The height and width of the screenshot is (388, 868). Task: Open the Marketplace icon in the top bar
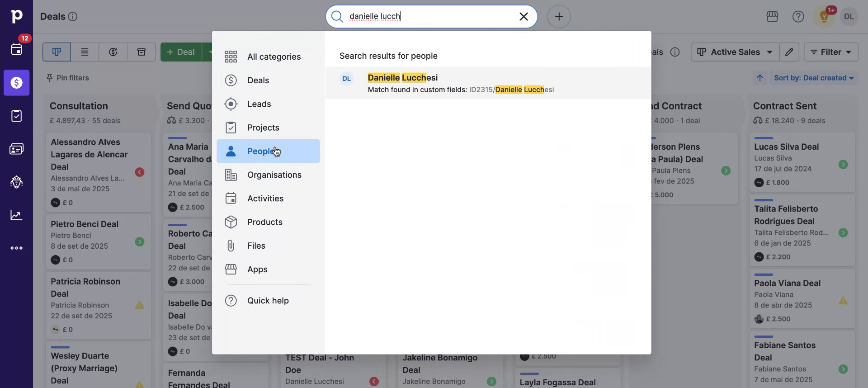[772, 17]
